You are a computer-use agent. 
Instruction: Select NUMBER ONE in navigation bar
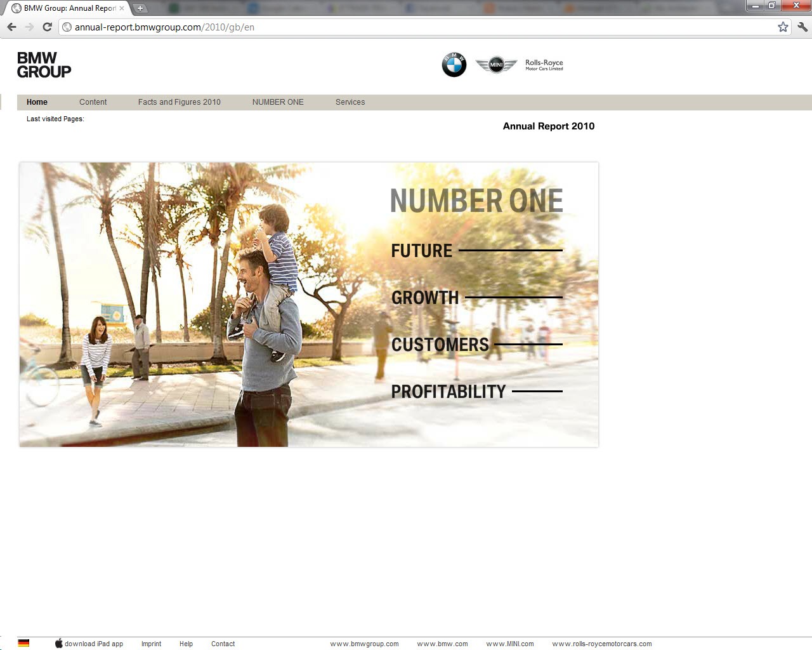(278, 102)
